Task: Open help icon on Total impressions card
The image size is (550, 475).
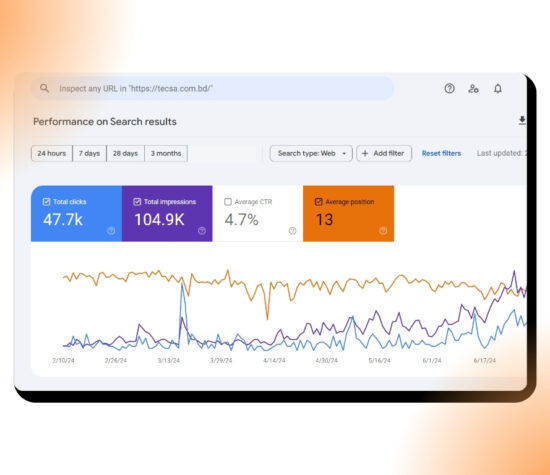Action: click(x=202, y=230)
